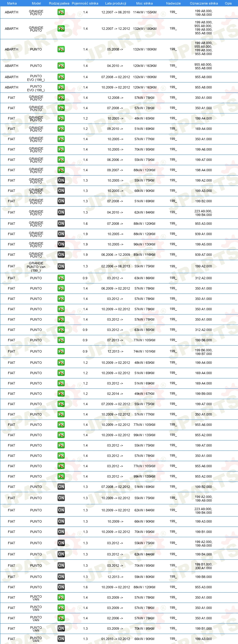This screenshot has width=238, height=644.
Task: Select the '12.2007 -> 06.2010' production years cell
Action: (116, 12)
